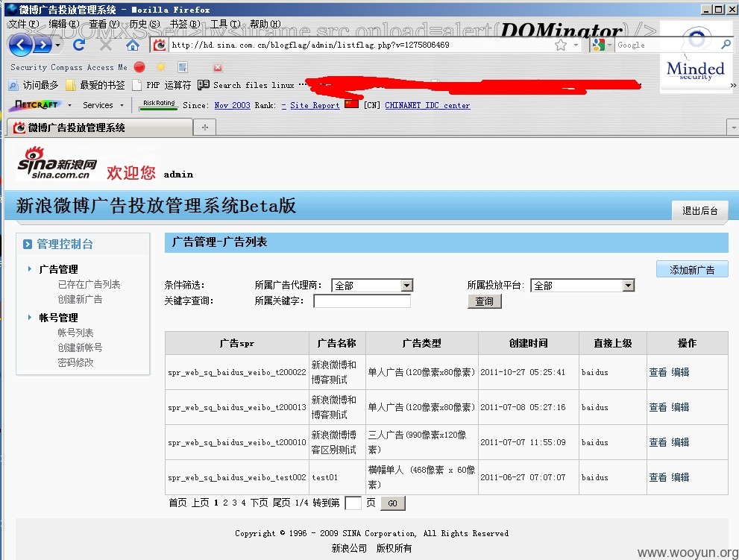The height and width of the screenshot is (560, 739).
Task: Click 编辑 for spr_web_sq_baidus_weibo_test002
Action: pyautogui.click(x=680, y=477)
